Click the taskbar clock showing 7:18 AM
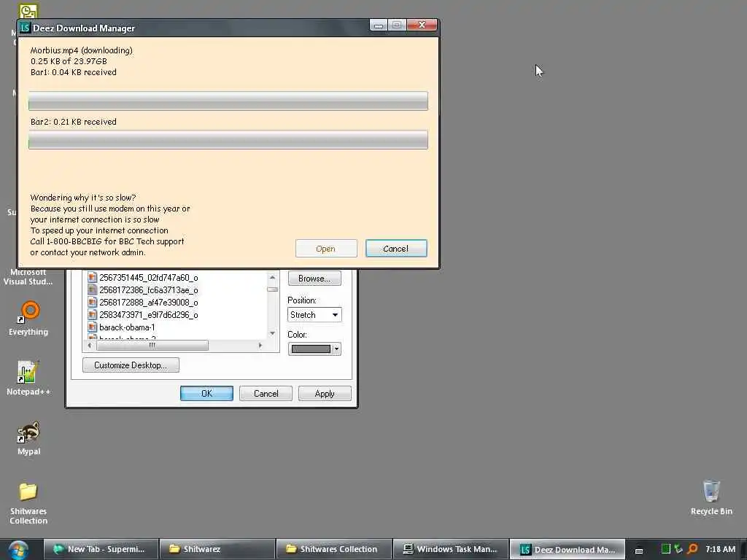This screenshot has width=747, height=560. (x=720, y=549)
